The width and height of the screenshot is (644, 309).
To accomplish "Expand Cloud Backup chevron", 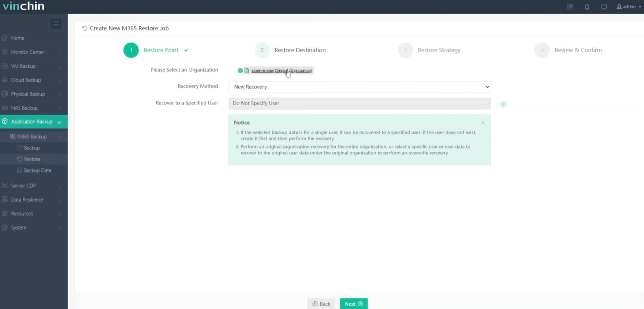I will [x=59, y=80].
